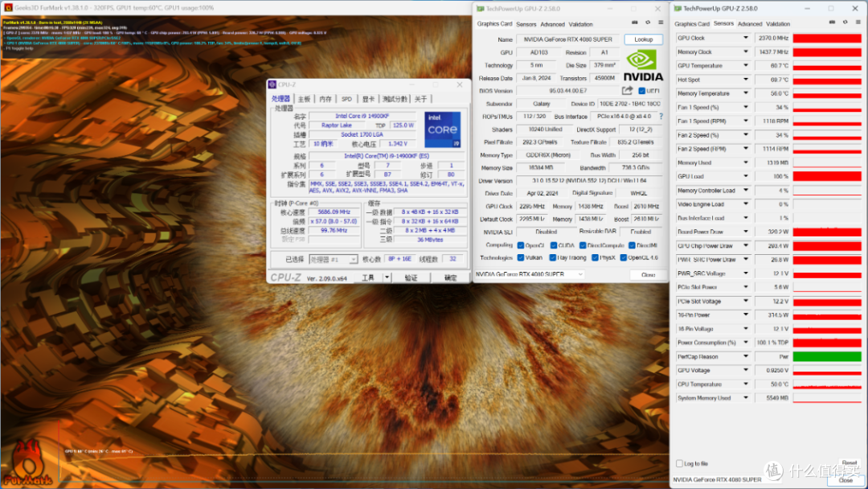This screenshot has width=868, height=489.
Task: Toggle the Ray Tracing checkbox
Action: tap(552, 257)
